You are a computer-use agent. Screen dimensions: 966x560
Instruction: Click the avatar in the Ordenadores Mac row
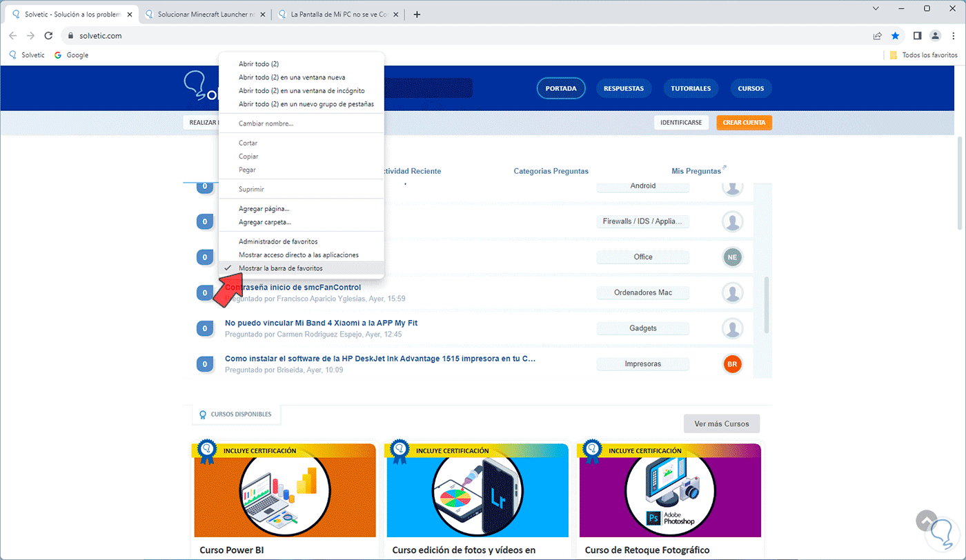point(732,293)
